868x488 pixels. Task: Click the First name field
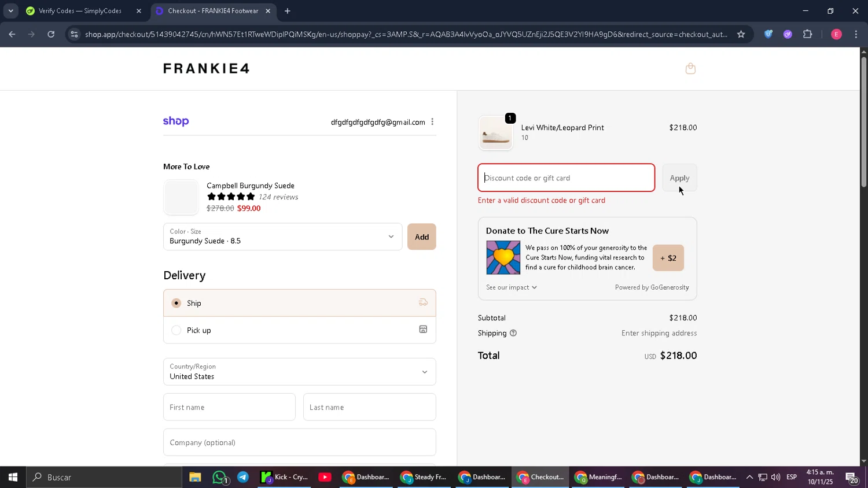coord(229,407)
